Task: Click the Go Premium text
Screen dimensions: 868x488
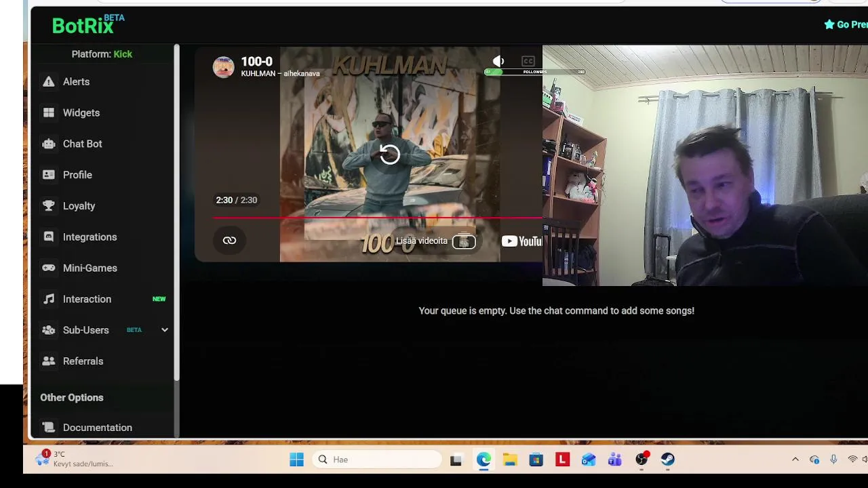Action: [x=852, y=24]
